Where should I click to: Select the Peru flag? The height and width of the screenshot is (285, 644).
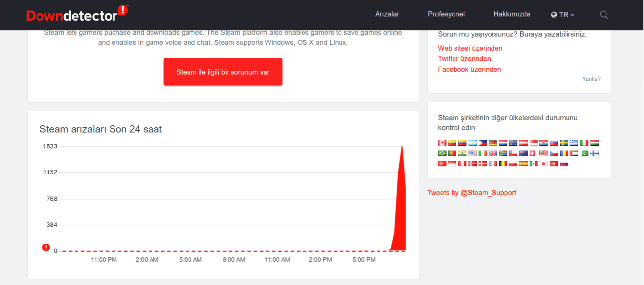462,163
